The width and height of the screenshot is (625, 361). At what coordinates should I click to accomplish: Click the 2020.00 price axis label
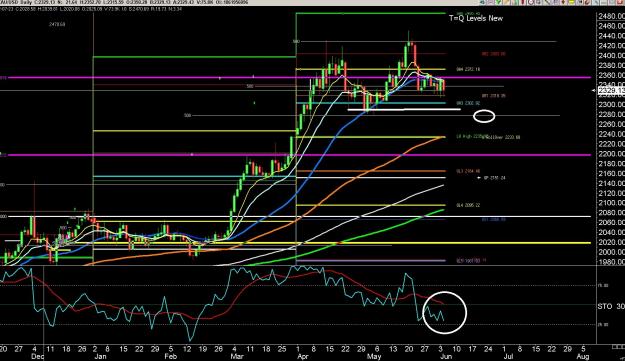coord(612,242)
